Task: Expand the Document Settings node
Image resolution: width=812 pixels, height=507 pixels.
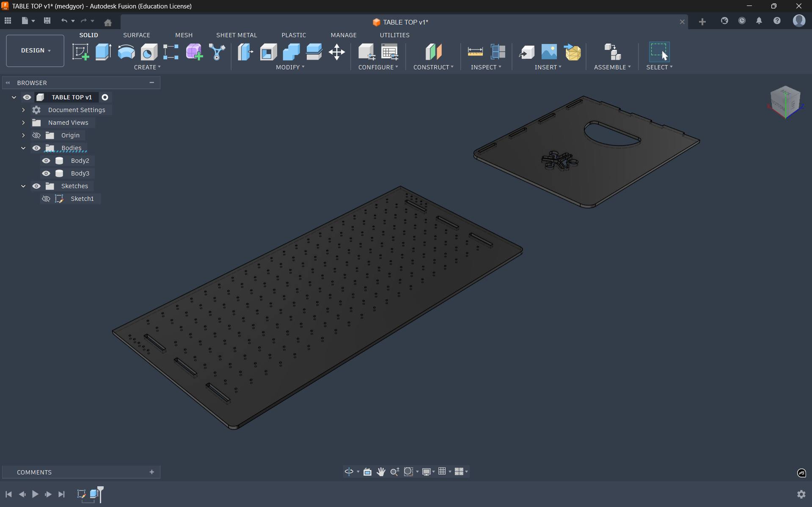Action: coord(24,110)
